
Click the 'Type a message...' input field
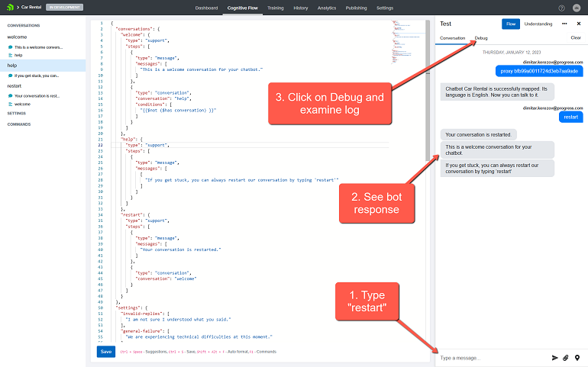[493, 358]
